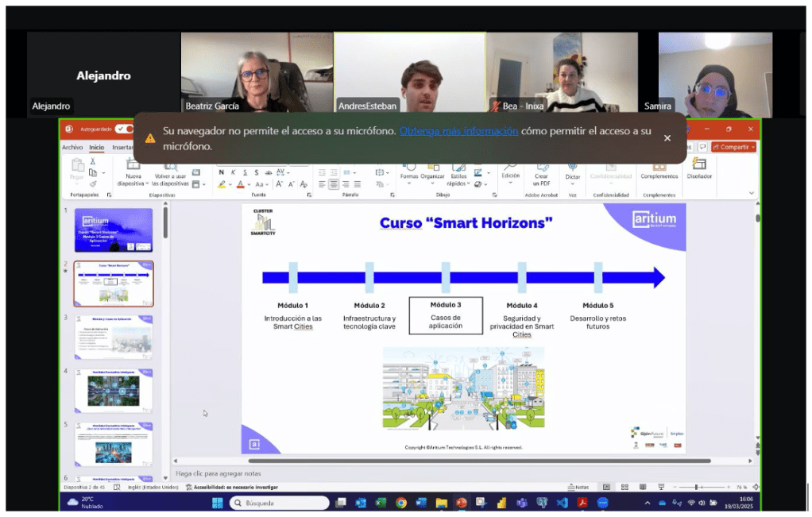This screenshot has height=517, width=812.
Task: Open the Archivo menu tab
Action: (72, 147)
